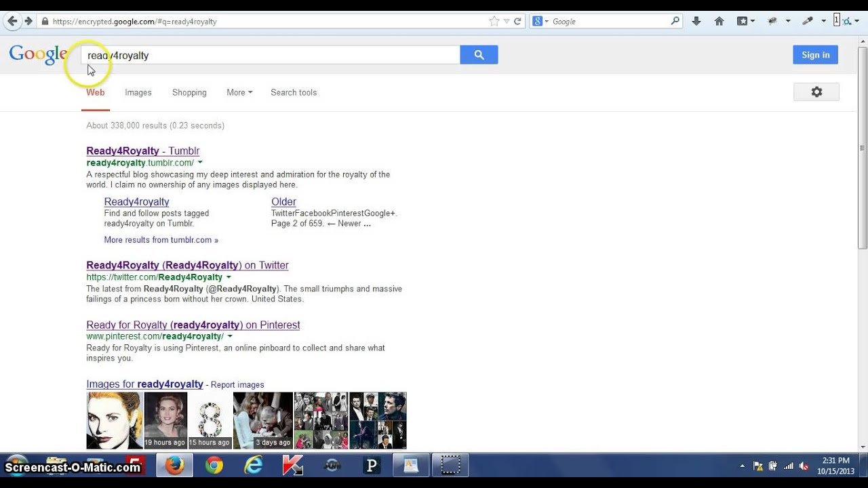Open the thumbnail labeled 19 hours ago
Viewport: 868px width, 488px height.
[x=165, y=420]
